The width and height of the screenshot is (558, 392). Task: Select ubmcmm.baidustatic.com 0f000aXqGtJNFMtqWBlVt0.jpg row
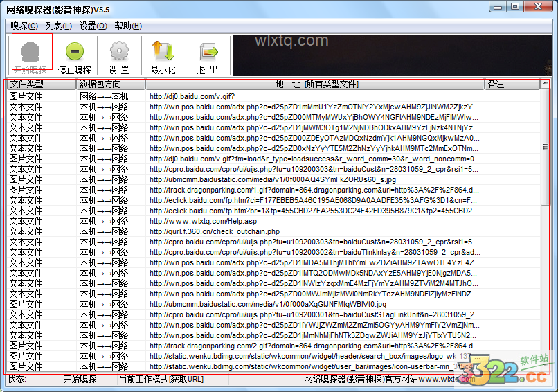tap(273, 304)
